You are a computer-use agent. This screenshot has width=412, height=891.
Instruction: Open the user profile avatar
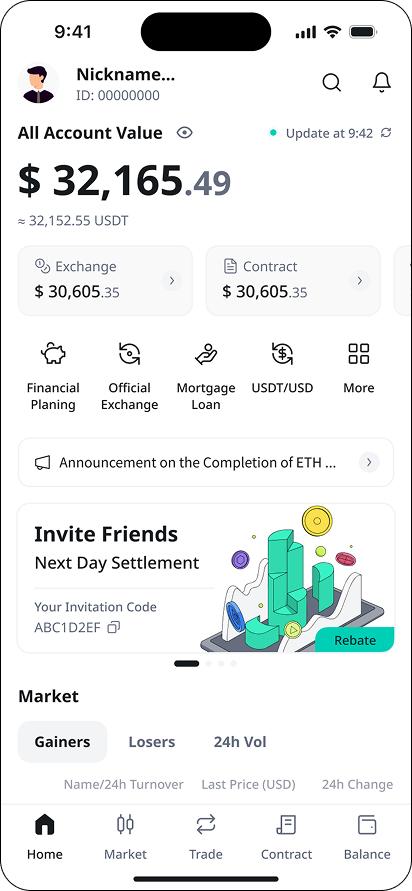point(39,83)
